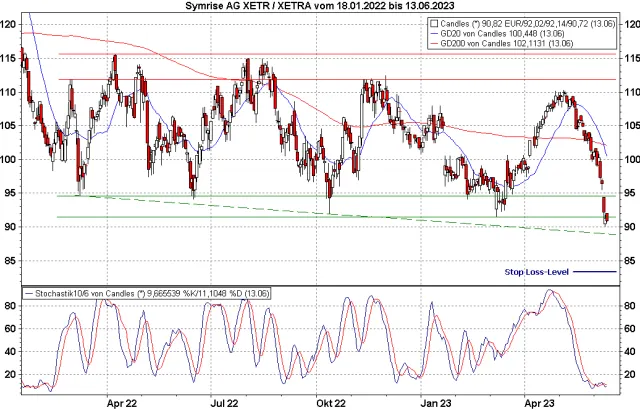The width and height of the screenshot is (640, 410).
Task: Click the 40 stochastic label on left axis
Action: 10,351
